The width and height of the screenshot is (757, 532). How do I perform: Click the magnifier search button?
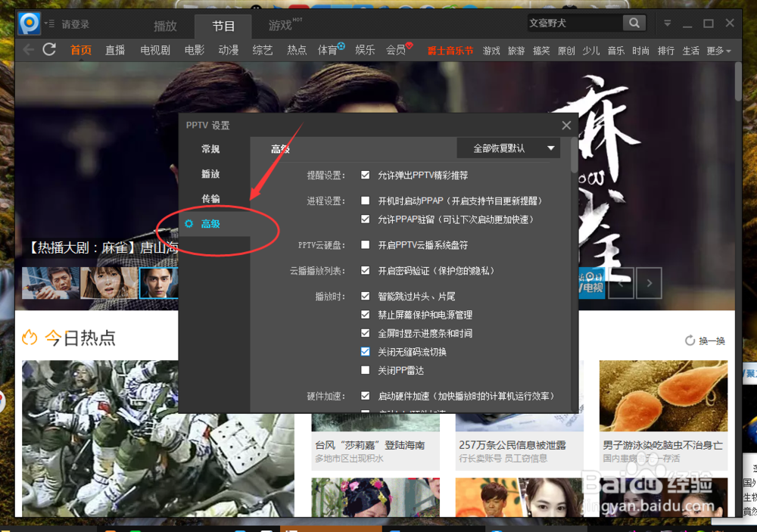point(634,23)
